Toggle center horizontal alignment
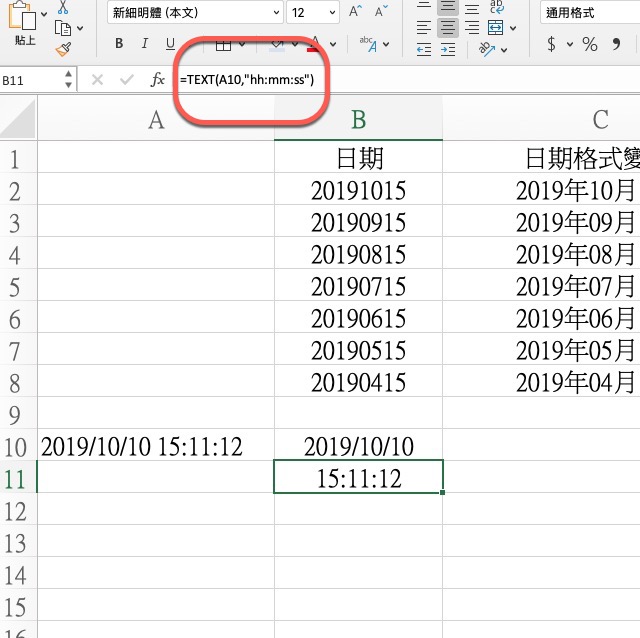640x638 pixels. click(x=447, y=28)
